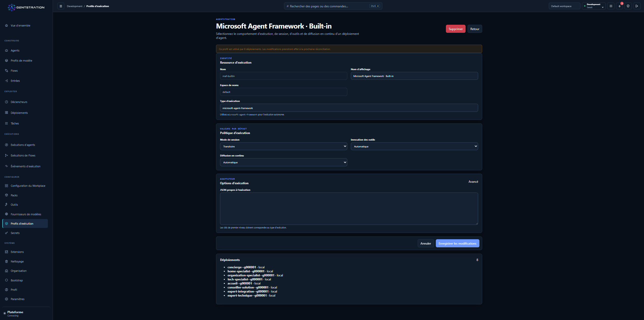
Task: Click the home-specialist--g000001 deployment entry
Action: pyautogui.click(x=250, y=271)
